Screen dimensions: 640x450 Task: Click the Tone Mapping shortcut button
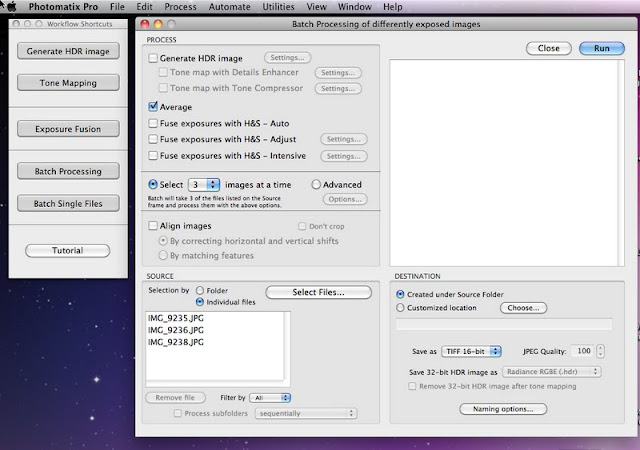(x=68, y=83)
